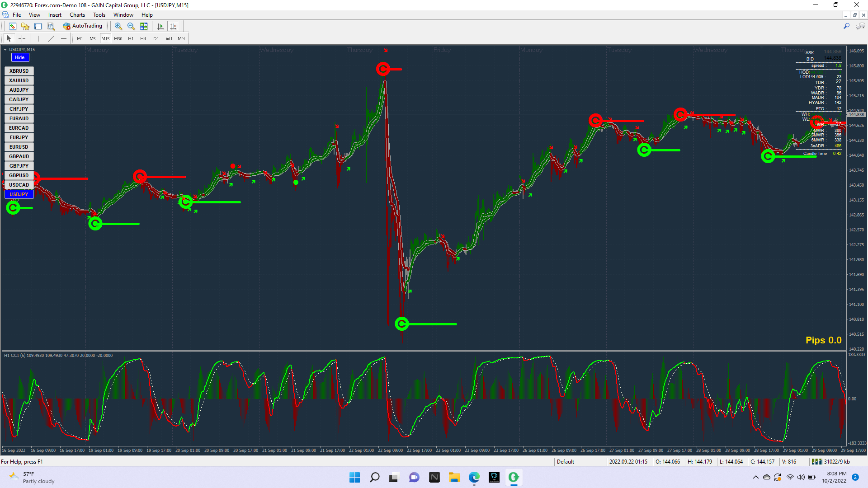868x488 pixels.
Task: Click the Zoom Out magnifier icon
Action: tap(131, 26)
